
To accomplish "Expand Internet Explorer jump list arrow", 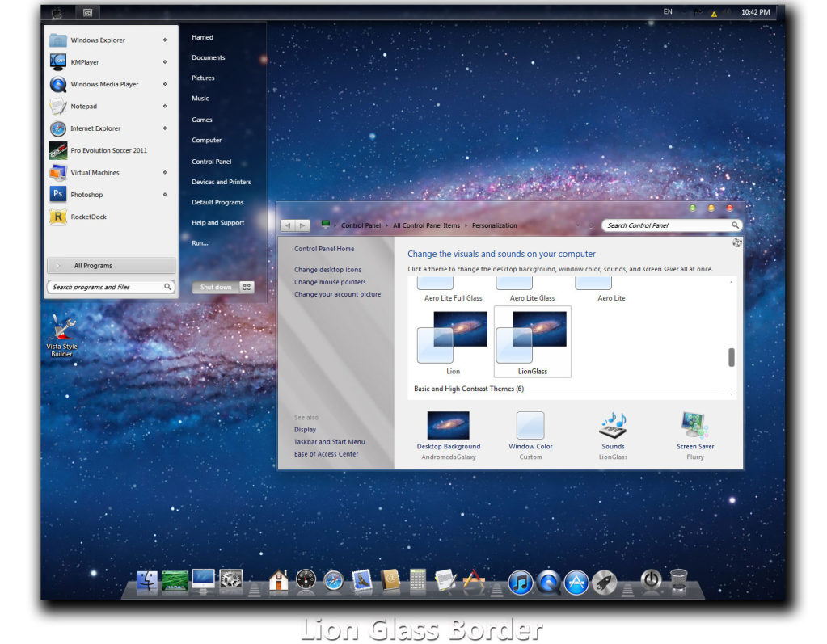I will 165,128.
